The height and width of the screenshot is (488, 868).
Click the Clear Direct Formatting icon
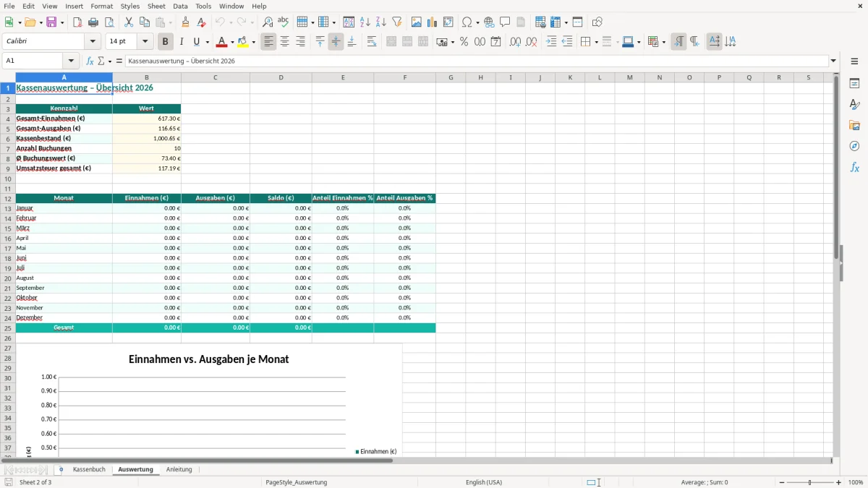[202, 22]
